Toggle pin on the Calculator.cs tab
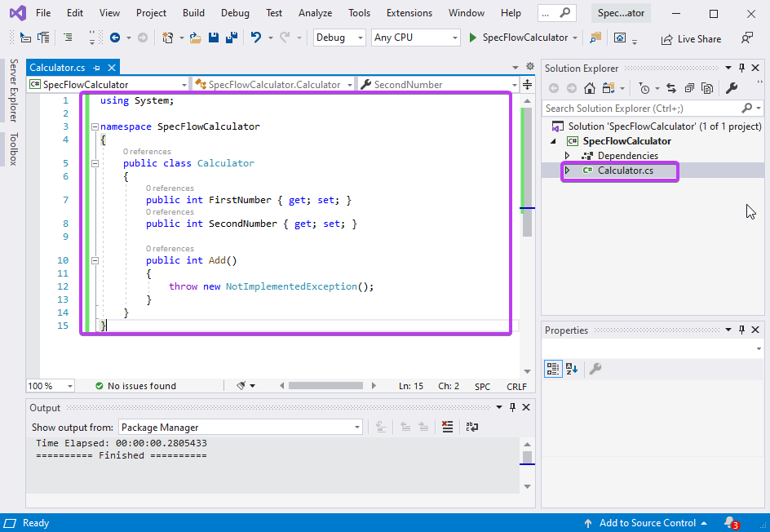The width and height of the screenshot is (770, 532). pos(97,68)
